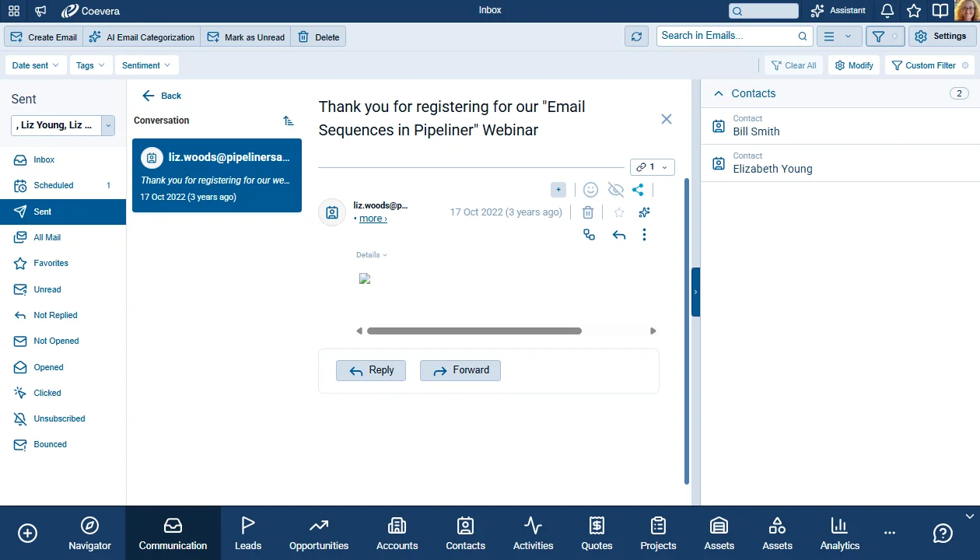
Task: Add a tag with the plus icon
Action: click(558, 190)
